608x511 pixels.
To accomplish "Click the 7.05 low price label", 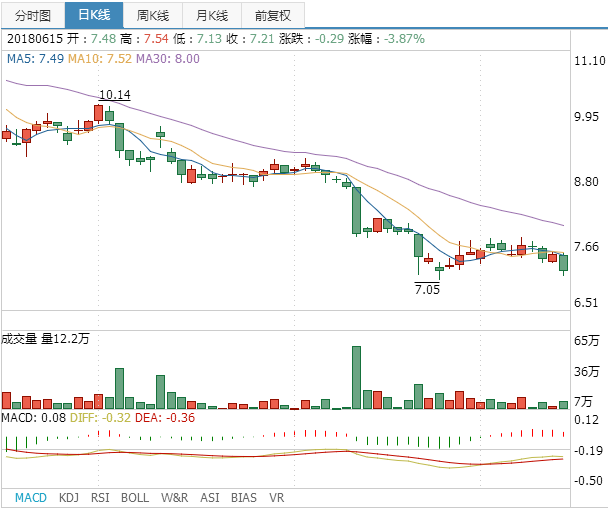I will [427, 289].
